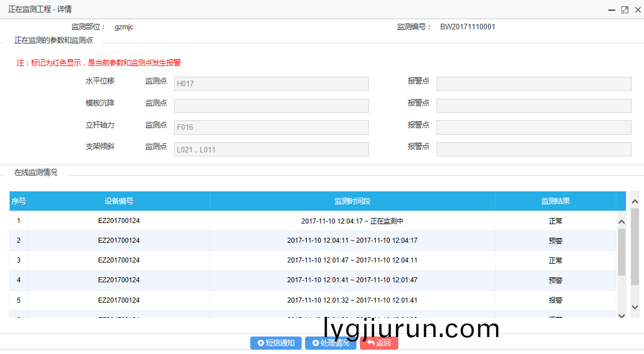Click inner table scrollbar up arrow
The height and width of the screenshot is (354, 644).
pos(621,222)
